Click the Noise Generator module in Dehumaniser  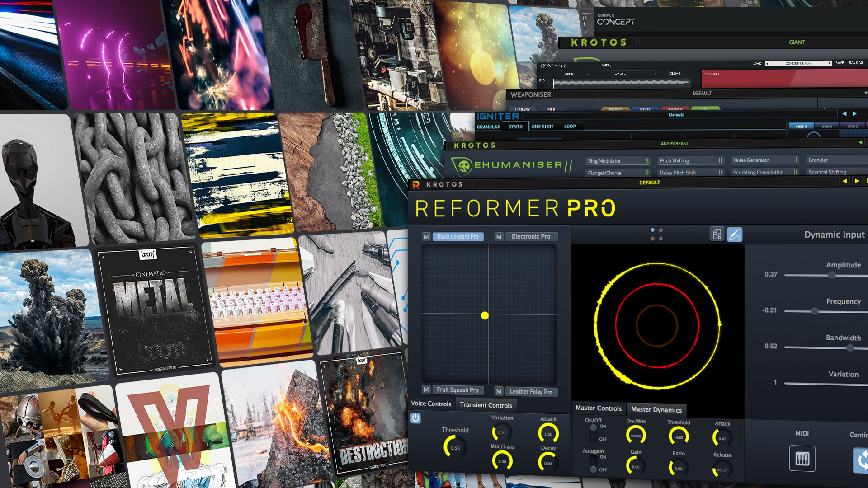tap(765, 160)
